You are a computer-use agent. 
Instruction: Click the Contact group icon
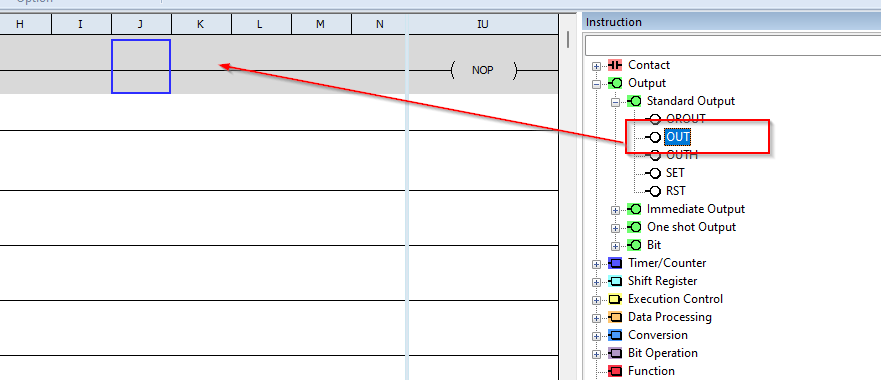(615, 65)
